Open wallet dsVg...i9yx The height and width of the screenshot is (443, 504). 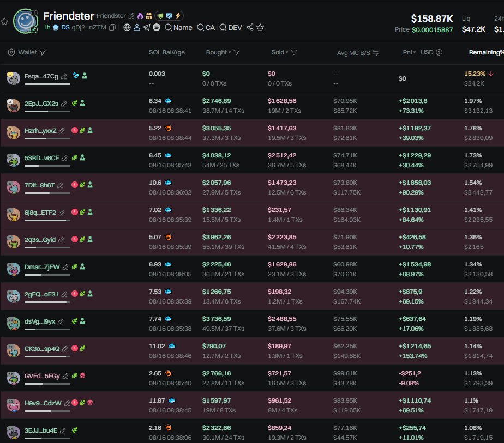click(39, 321)
